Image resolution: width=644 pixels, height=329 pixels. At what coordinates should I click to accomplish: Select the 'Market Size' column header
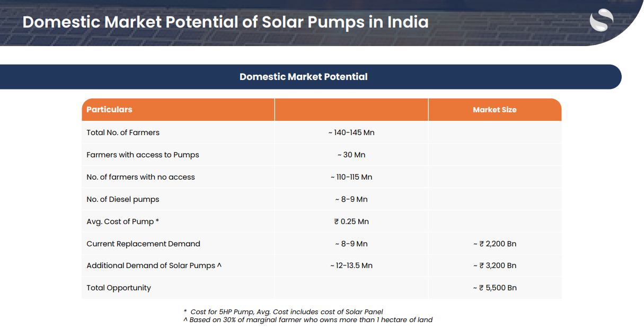click(495, 110)
